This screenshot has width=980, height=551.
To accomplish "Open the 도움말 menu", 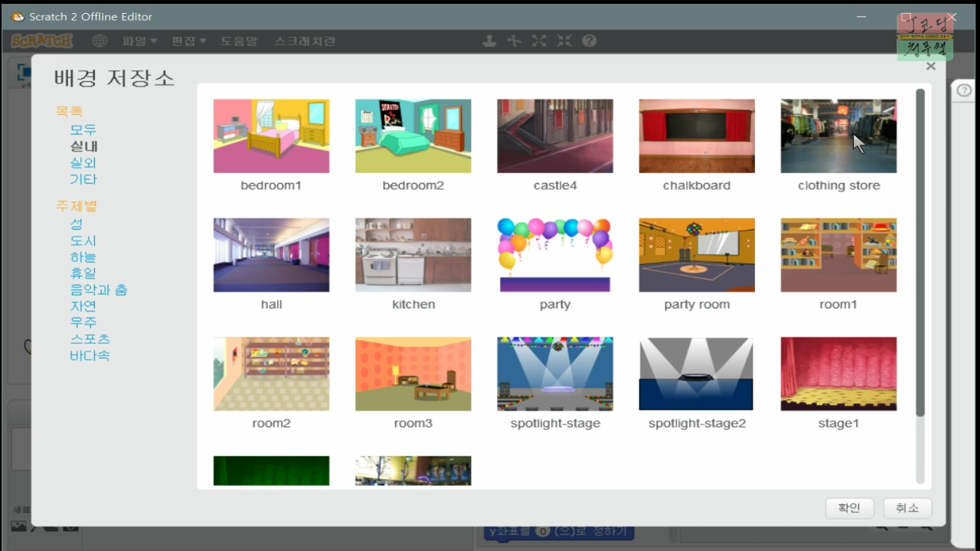I will point(240,41).
